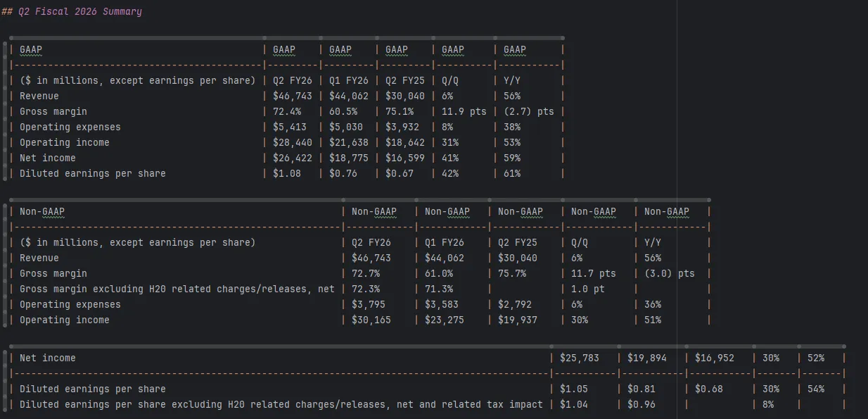Click the $19,937 Non-GAAP operating income cell
The image size is (868, 419).
coord(518,320)
